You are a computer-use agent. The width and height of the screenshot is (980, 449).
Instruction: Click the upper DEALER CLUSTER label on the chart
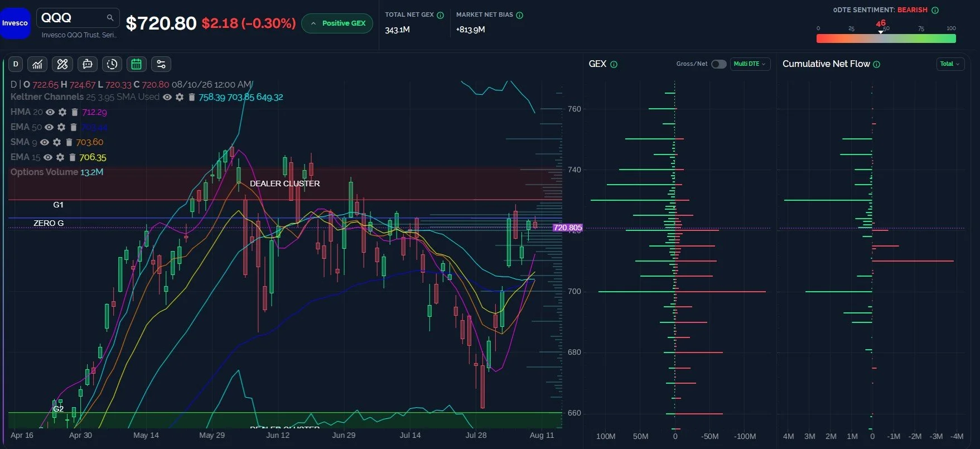point(284,184)
